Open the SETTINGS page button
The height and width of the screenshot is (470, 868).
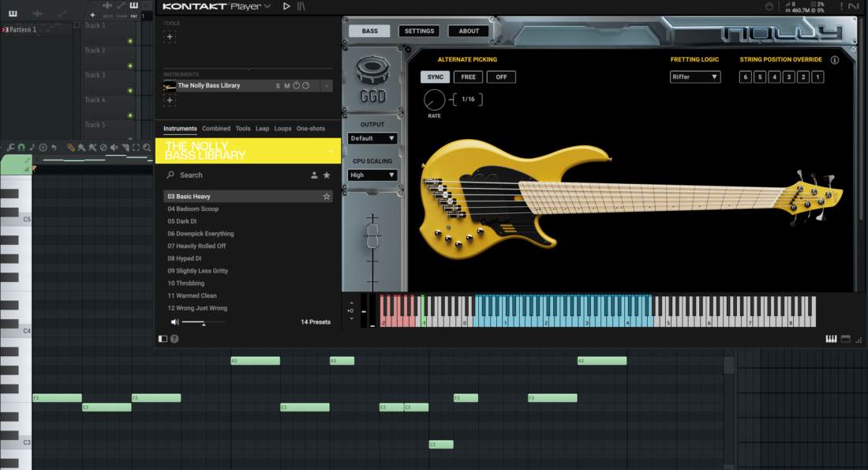[419, 31]
